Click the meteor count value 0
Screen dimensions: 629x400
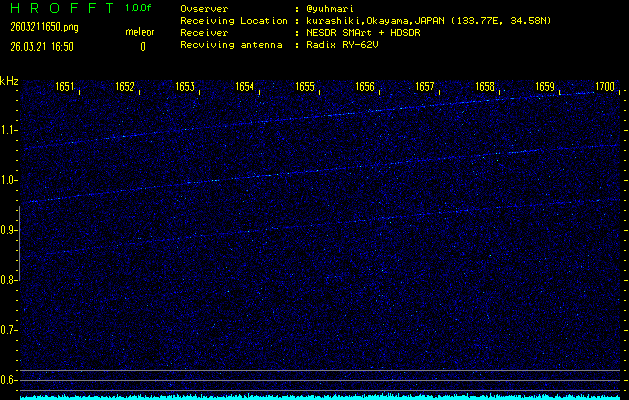(x=142, y=46)
